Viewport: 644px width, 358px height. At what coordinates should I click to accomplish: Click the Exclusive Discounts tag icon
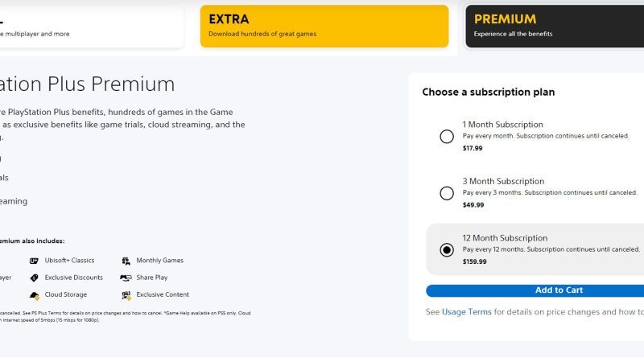click(x=34, y=278)
